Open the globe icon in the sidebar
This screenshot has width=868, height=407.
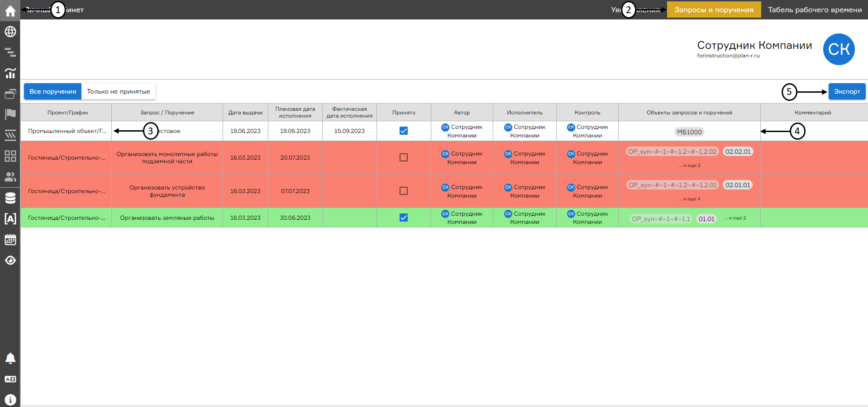click(10, 31)
